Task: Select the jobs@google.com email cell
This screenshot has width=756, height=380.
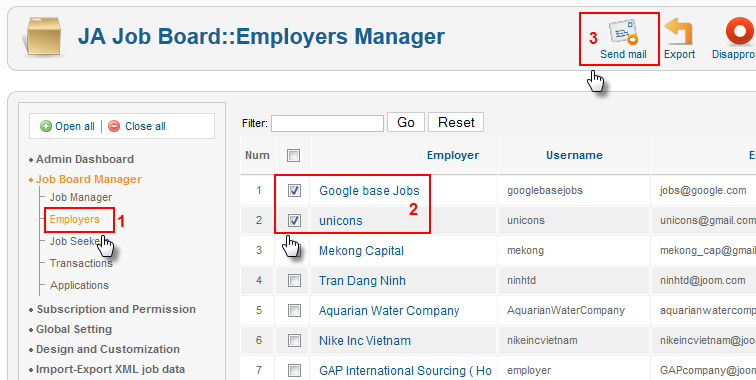Action: (x=703, y=190)
